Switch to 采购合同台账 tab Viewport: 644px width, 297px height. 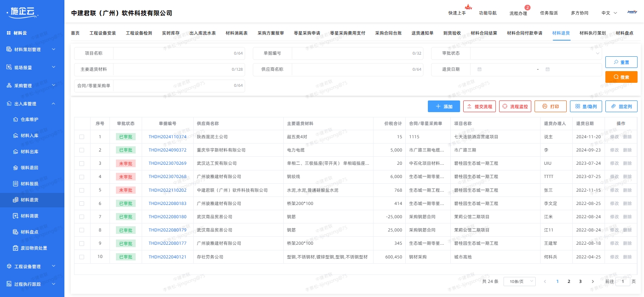pos(388,33)
